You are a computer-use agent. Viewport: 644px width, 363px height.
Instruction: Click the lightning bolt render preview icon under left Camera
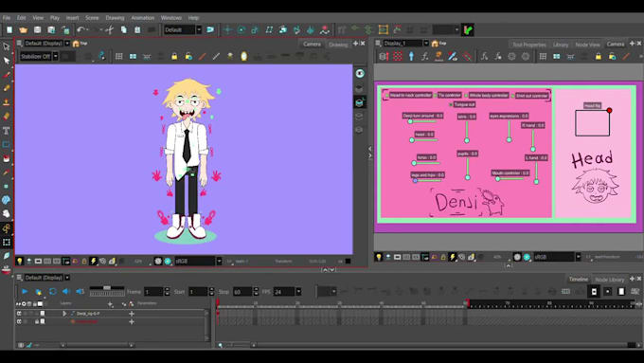pyautogui.click(x=93, y=261)
